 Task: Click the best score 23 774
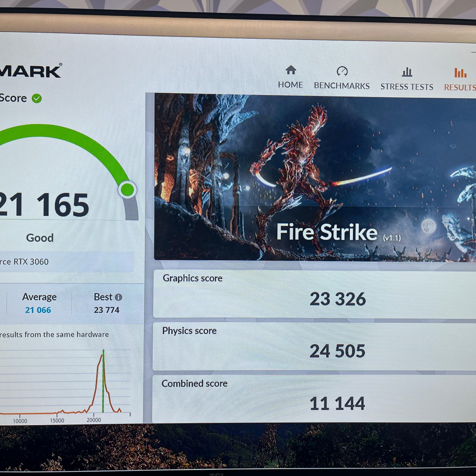tap(106, 310)
